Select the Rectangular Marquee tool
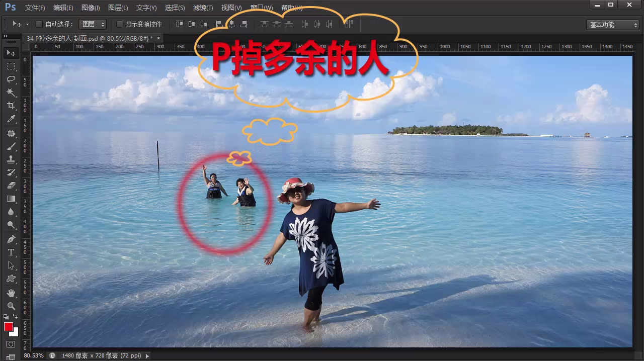 tap(11, 66)
